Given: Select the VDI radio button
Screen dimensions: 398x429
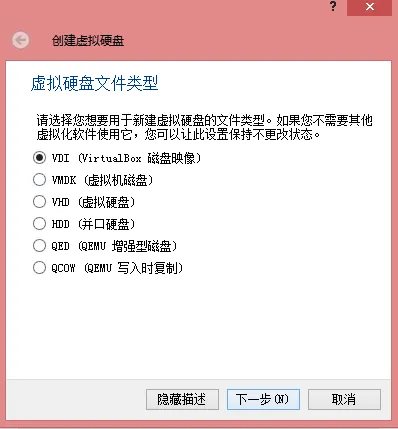Looking at the screenshot, I should [39, 157].
